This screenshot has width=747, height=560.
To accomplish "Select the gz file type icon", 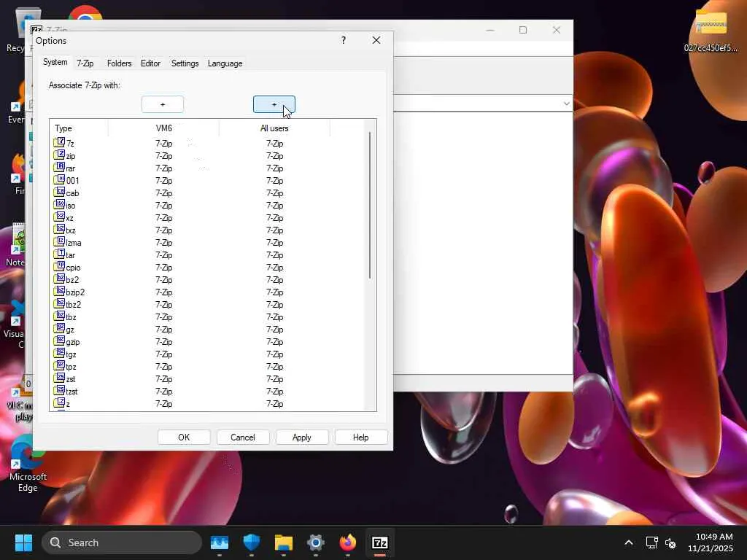I will pos(59,329).
